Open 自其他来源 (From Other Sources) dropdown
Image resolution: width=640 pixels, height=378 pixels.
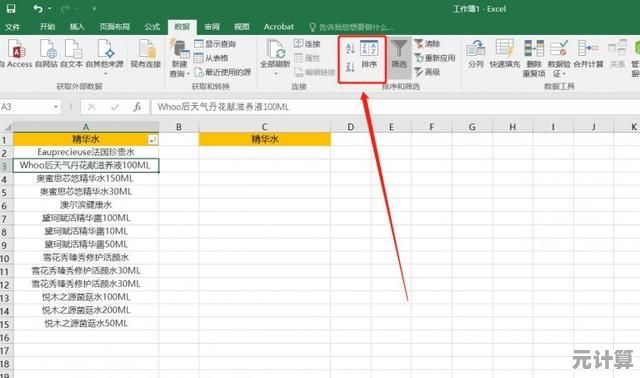[105, 57]
